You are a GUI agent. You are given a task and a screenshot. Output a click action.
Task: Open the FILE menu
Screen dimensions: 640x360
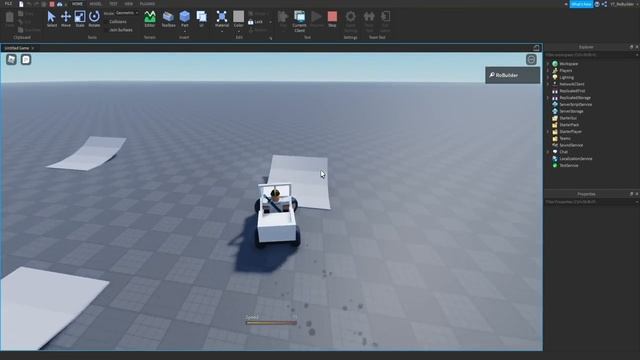(x=8, y=4)
